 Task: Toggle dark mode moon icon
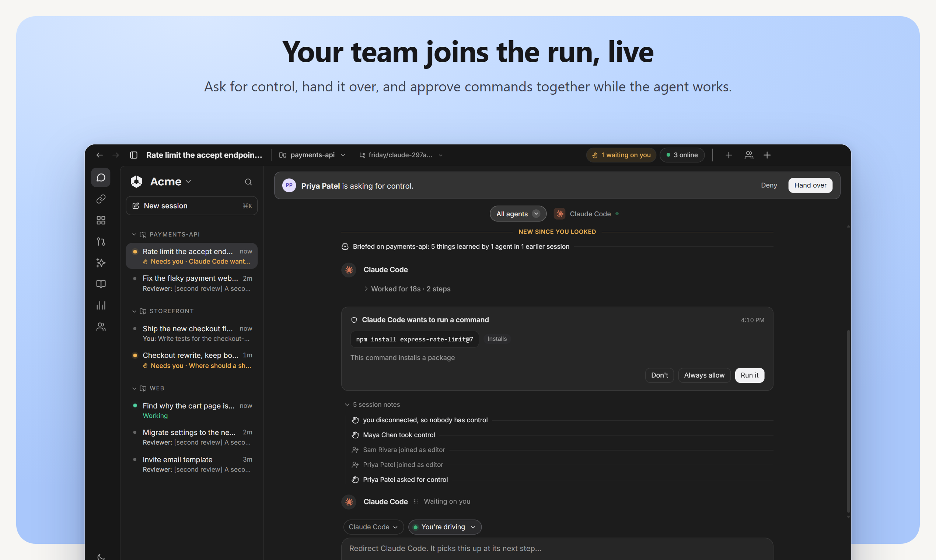(x=101, y=556)
